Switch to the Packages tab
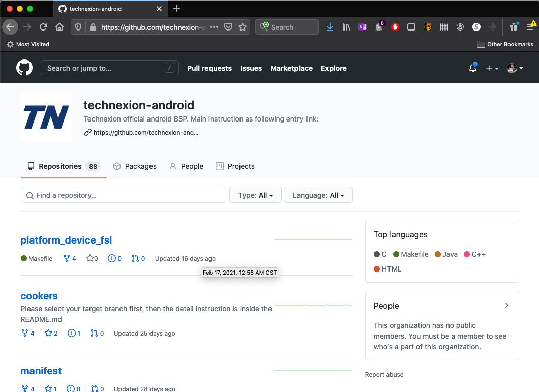539x392 pixels. click(x=135, y=166)
